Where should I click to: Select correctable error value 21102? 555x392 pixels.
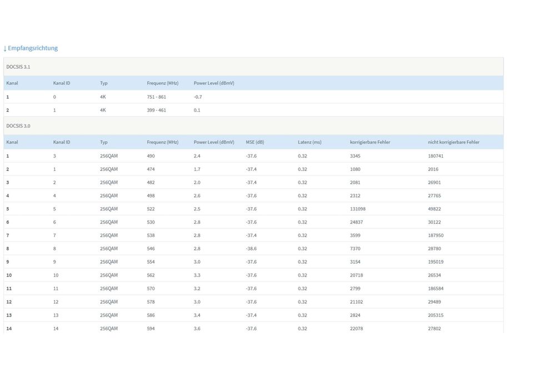pos(357,302)
